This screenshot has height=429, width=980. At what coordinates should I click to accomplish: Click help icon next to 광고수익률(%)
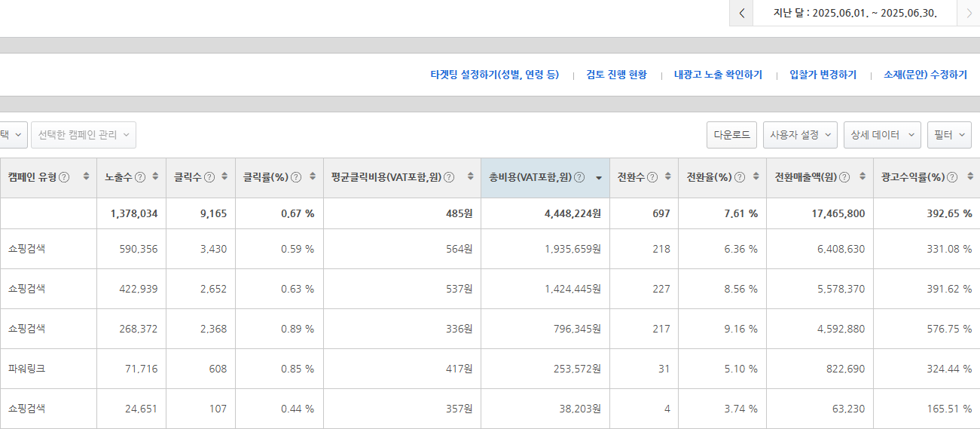tap(952, 177)
